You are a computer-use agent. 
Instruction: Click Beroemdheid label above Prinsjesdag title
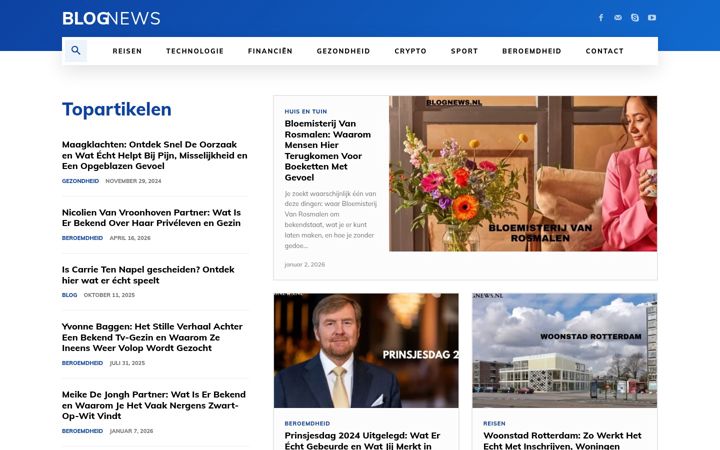point(307,423)
